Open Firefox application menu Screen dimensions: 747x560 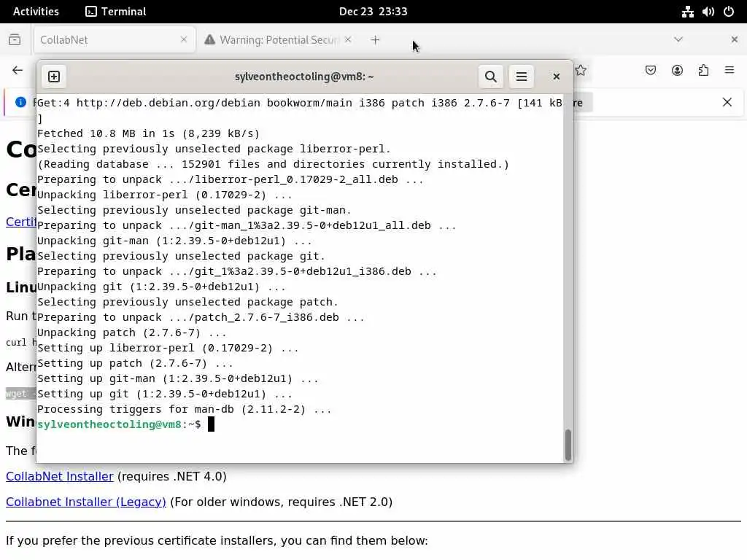click(729, 71)
